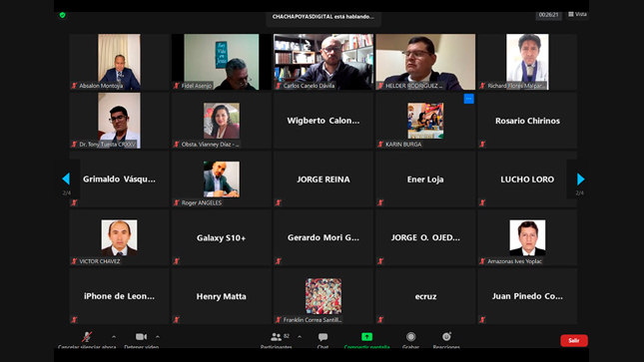Image resolution: width=644 pixels, height=362 pixels.
Task: Open the Chat bubble icon
Action: coord(322,337)
